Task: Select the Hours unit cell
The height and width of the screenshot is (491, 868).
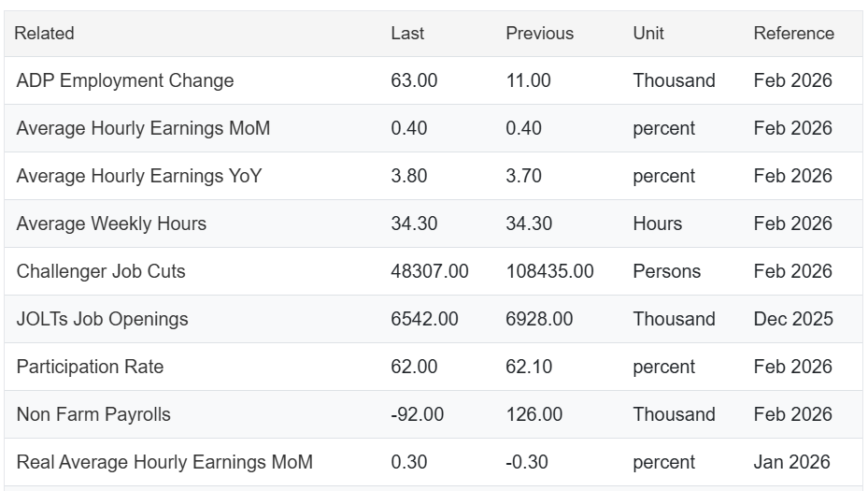Action: [x=658, y=224]
